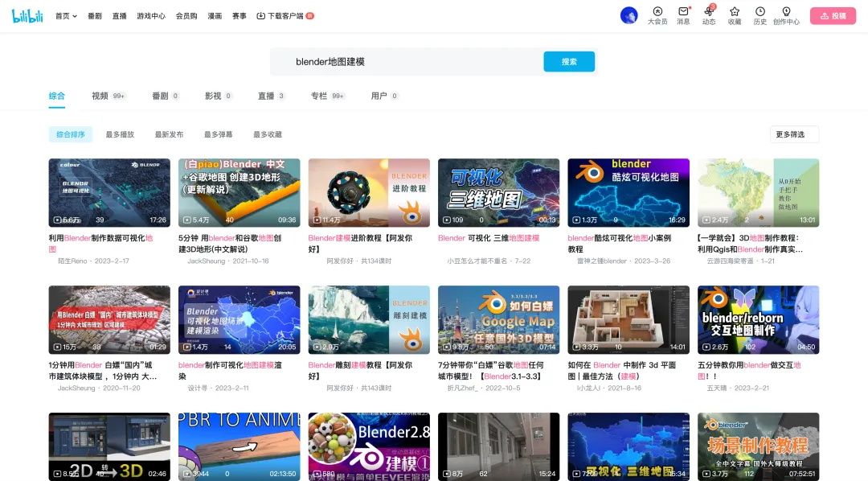Open title link Blender 可视化 三维地图建模

(x=489, y=238)
